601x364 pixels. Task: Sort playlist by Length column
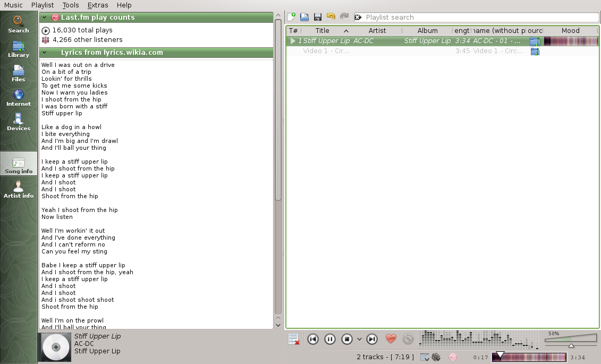pos(462,31)
